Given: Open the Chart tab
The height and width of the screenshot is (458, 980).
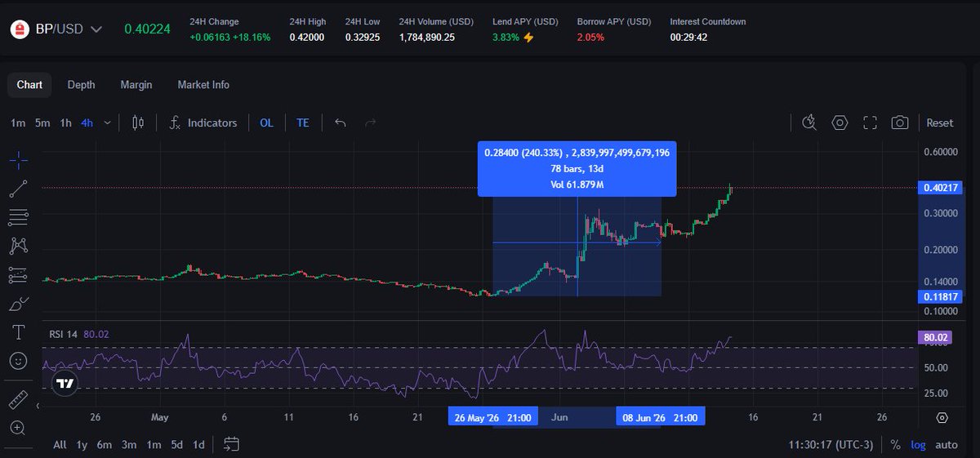Looking at the screenshot, I should click(x=29, y=85).
